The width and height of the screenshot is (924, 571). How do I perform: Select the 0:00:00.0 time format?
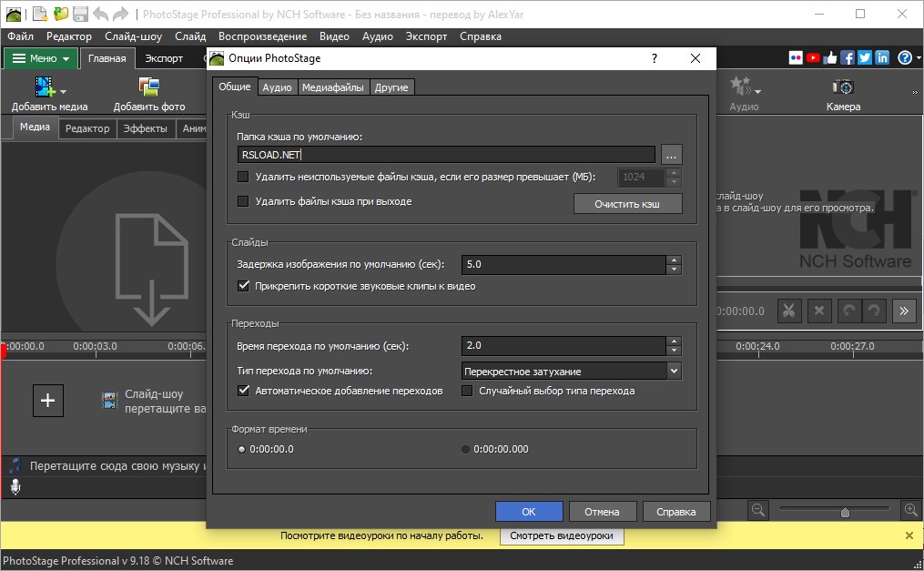[x=241, y=449]
